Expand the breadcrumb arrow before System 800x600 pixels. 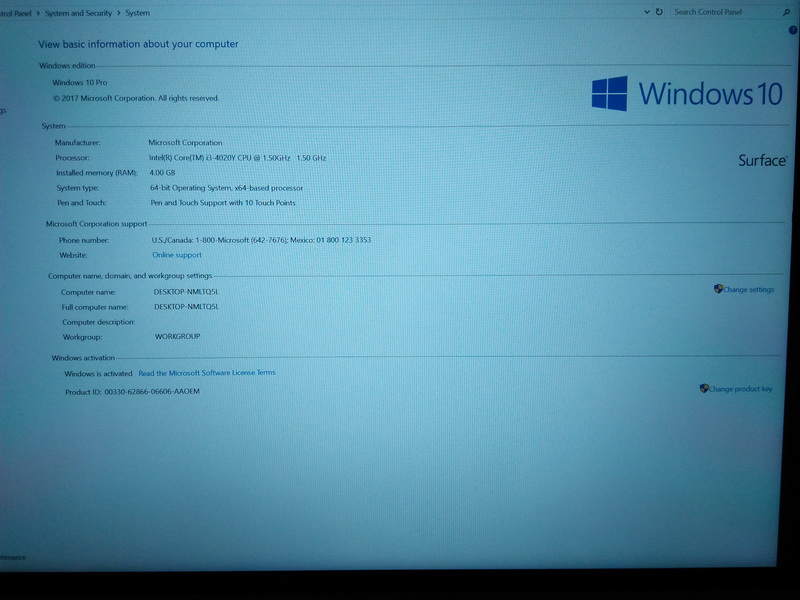tap(118, 13)
